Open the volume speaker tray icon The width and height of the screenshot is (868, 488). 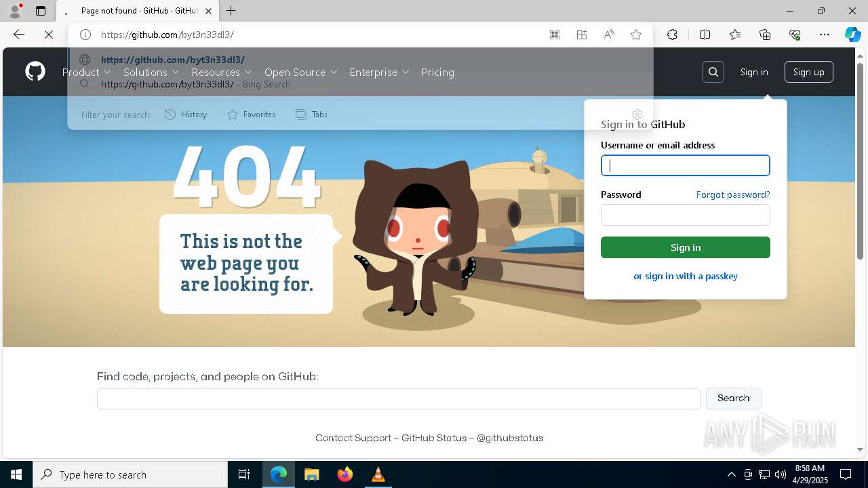pos(781,474)
